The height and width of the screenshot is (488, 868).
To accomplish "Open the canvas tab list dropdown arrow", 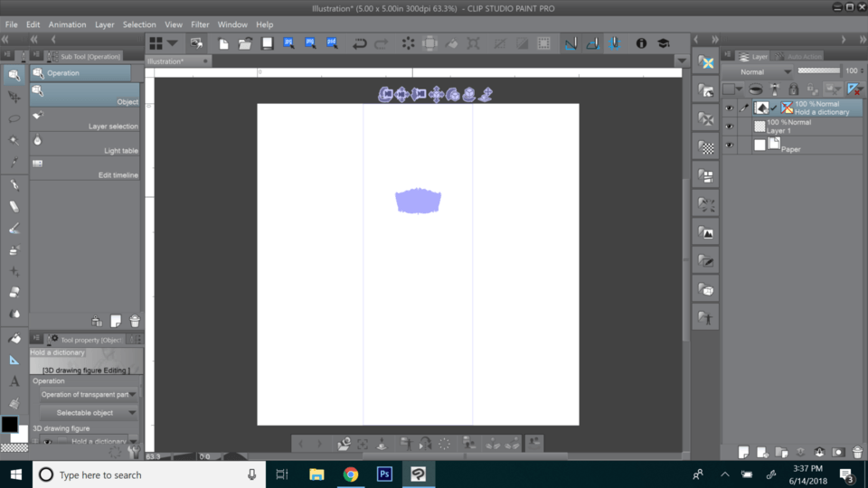I will (682, 61).
